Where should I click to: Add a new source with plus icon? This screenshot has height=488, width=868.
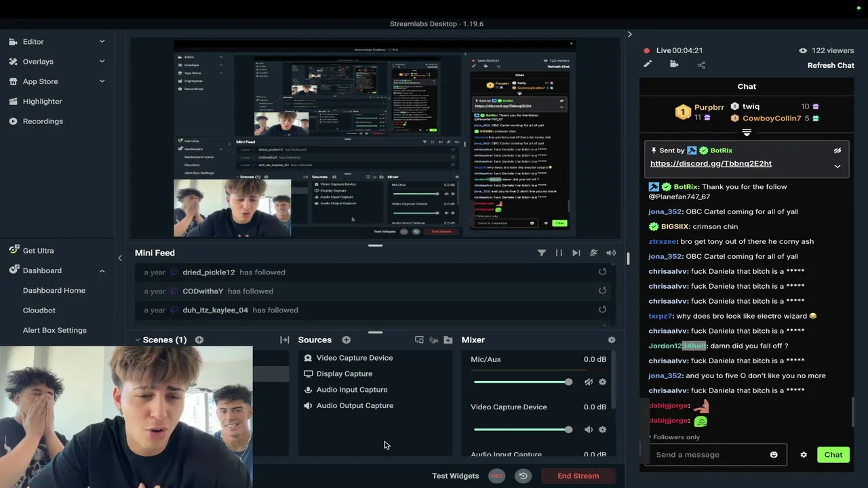pyautogui.click(x=347, y=340)
